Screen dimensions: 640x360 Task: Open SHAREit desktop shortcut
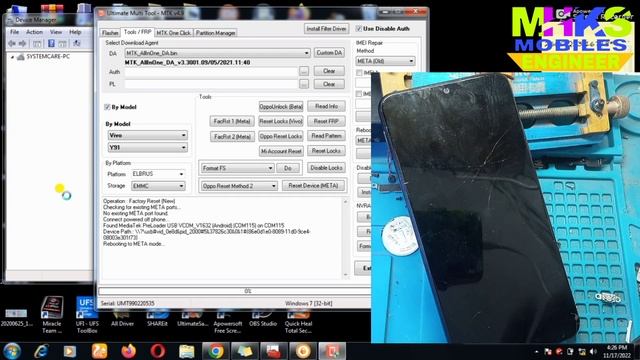pyautogui.click(x=157, y=318)
